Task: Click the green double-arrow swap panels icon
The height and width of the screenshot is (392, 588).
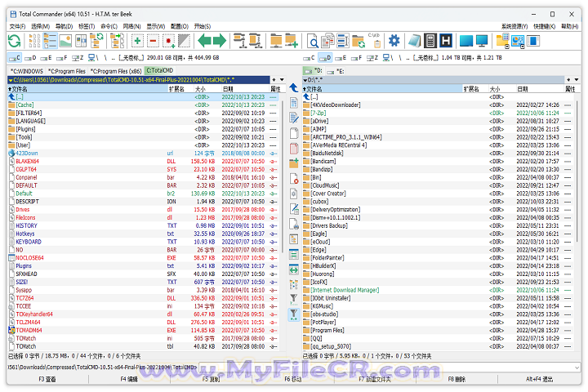Action: (x=294, y=269)
